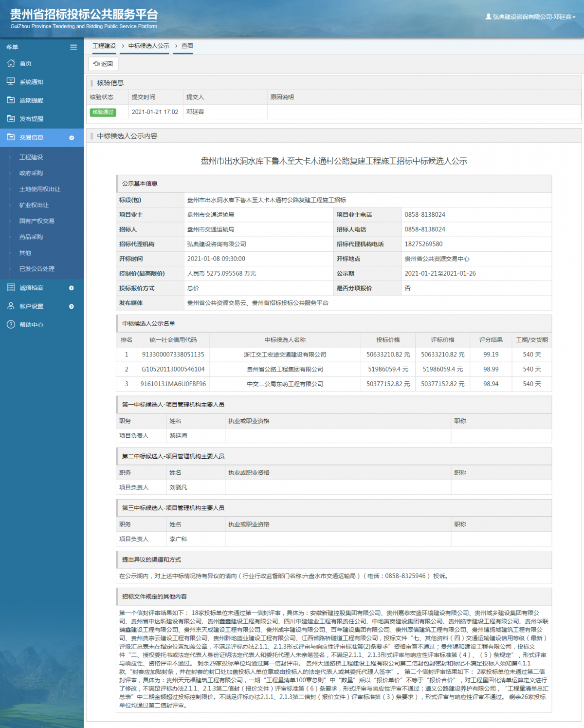
Task: Click 贵州省公共资源交易中心 location cell
Action: click(x=437, y=259)
